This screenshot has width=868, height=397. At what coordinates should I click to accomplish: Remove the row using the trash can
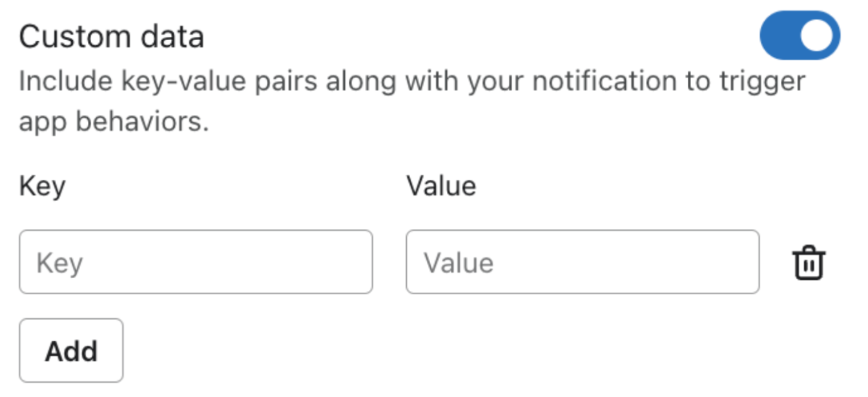pos(809,263)
